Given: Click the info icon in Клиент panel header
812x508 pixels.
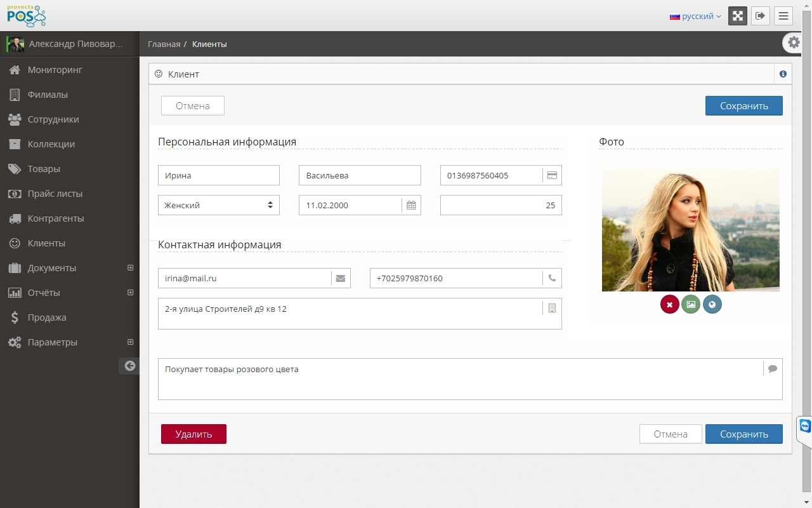Looking at the screenshot, I should click(x=783, y=74).
